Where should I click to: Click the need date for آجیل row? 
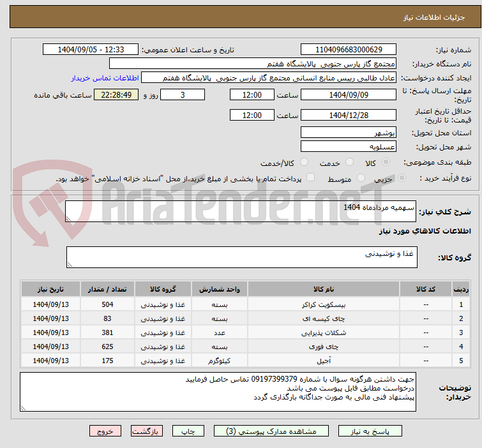click(50, 361)
